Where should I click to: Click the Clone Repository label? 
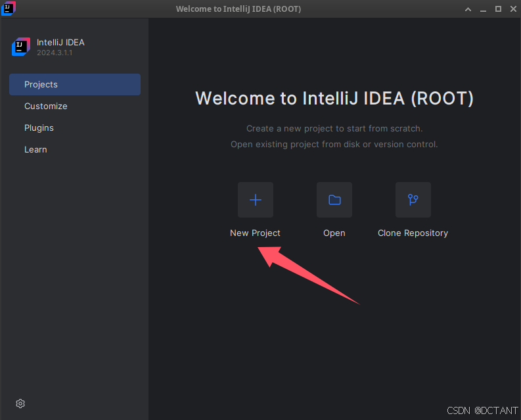tap(413, 233)
